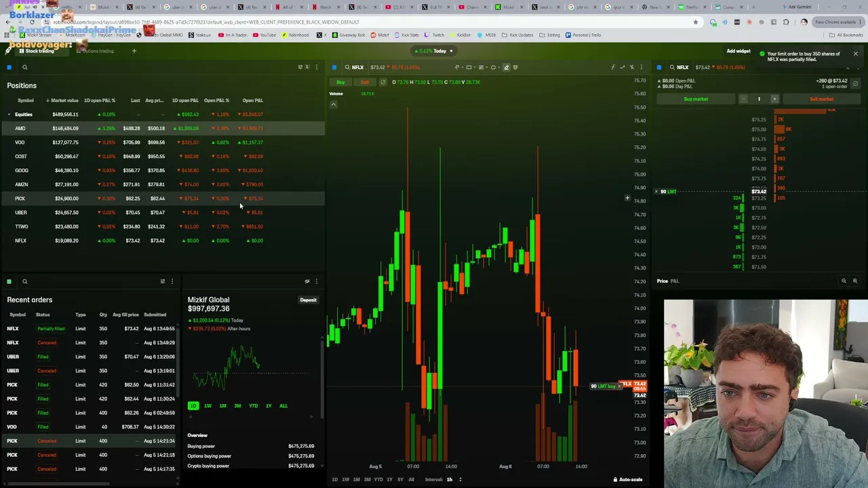Viewport: 868px width, 488px height.
Task: Click the chart Buy button
Action: click(x=341, y=82)
